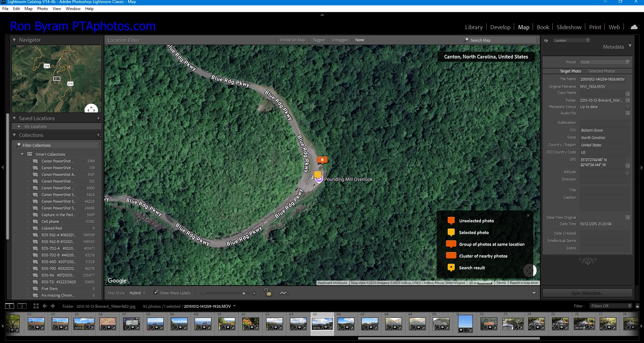Click the Sync Metadata button
Image resolution: width=644 pixels, height=343 pixels.
click(587, 293)
